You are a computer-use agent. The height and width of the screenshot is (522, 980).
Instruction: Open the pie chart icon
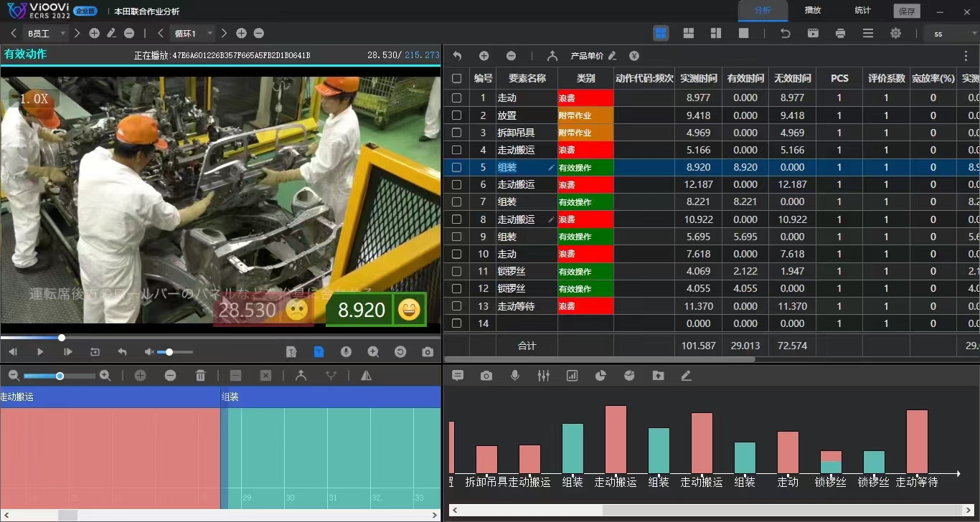(x=601, y=376)
